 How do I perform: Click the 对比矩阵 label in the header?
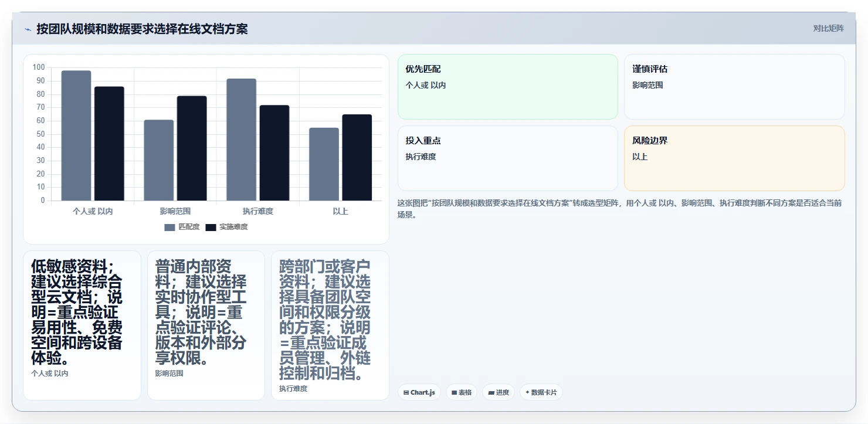pyautogui.click(x=828, y=29)
